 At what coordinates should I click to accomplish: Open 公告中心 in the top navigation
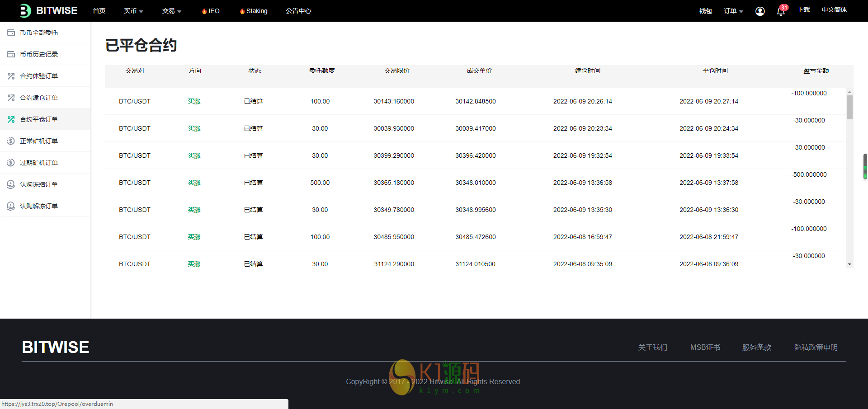pyautogui.click(x=298, y=11)
